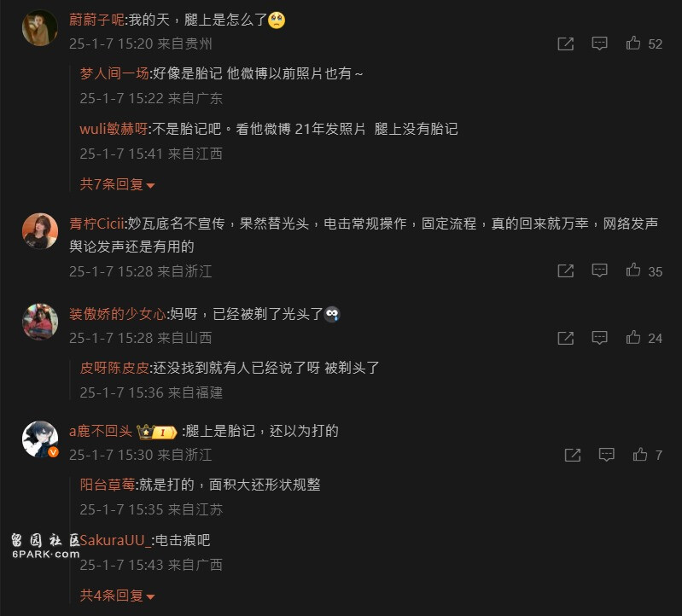Screen dimensions: 682x616
Task: Open 梦人间一场's profile link
Action: click(x=114, y=73)
